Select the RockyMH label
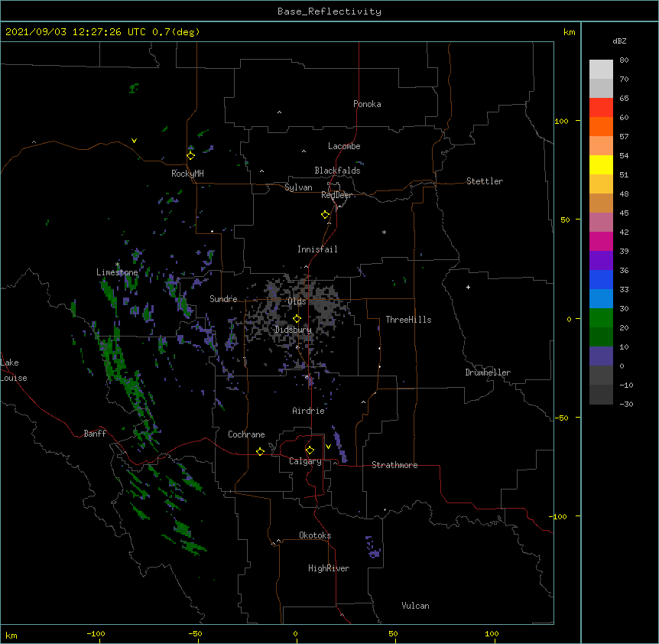The height and width of the screenshot is (644, 659). tap(187, 173)
